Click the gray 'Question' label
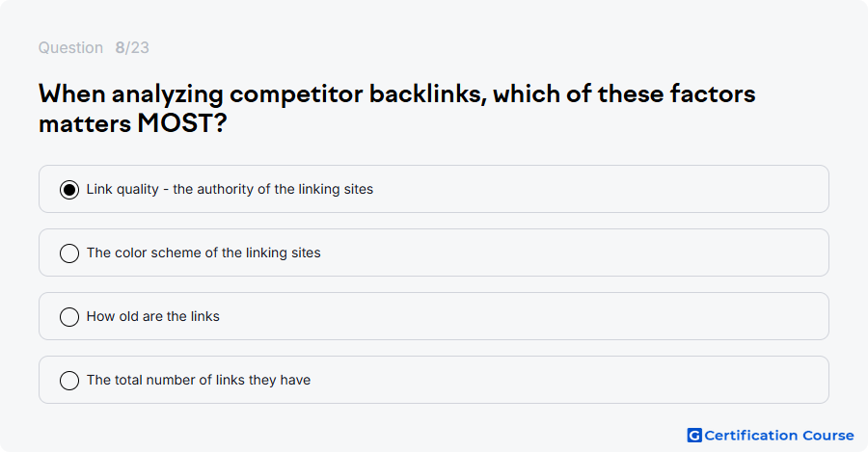Viewport: 868px width, 452px height. (x=70, y=47)
